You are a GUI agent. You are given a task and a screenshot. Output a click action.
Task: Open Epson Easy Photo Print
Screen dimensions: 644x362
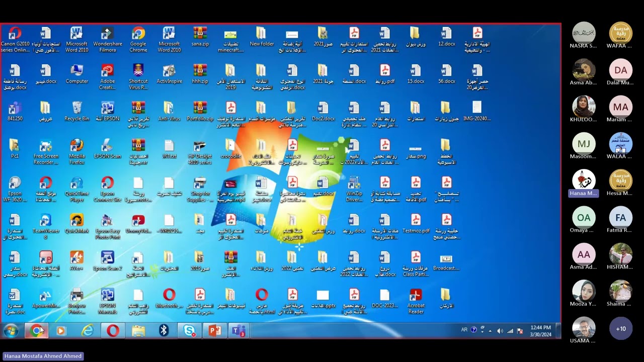[107, 226]
